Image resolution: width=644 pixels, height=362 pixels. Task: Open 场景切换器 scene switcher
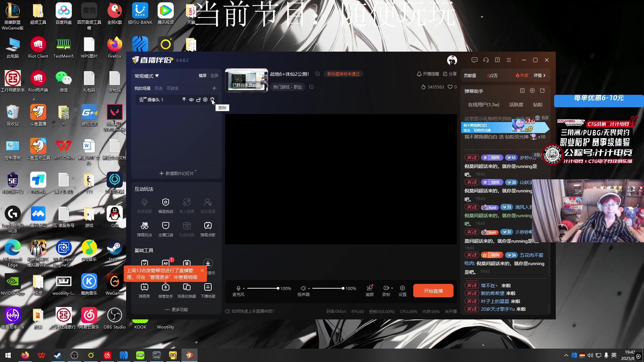pyautogui.click(x=187, y=290)
